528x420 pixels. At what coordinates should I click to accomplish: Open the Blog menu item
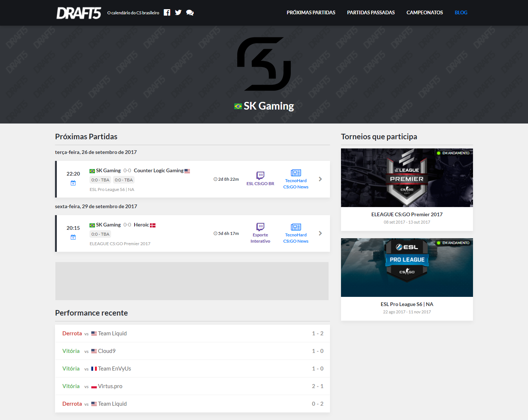[461, 12]
